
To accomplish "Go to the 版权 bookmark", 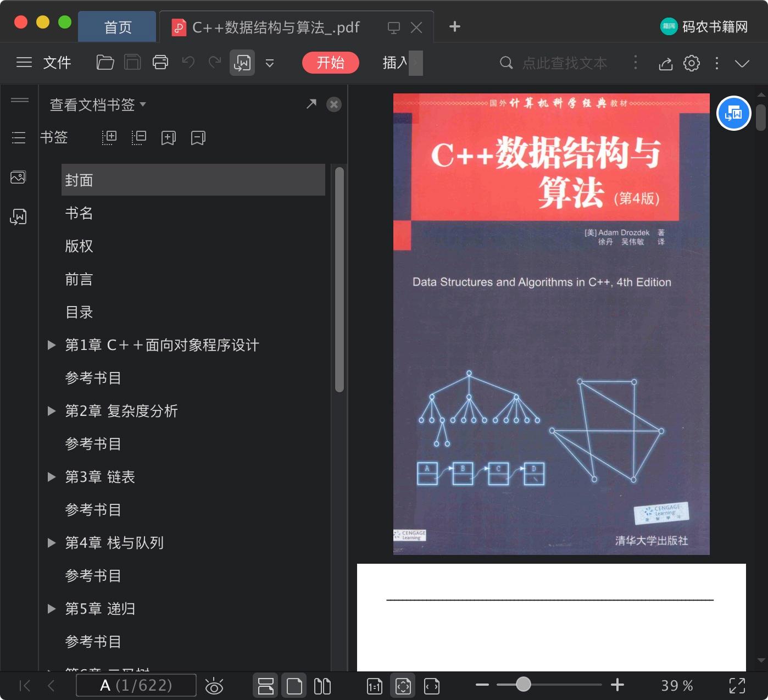I will [79, 246].
